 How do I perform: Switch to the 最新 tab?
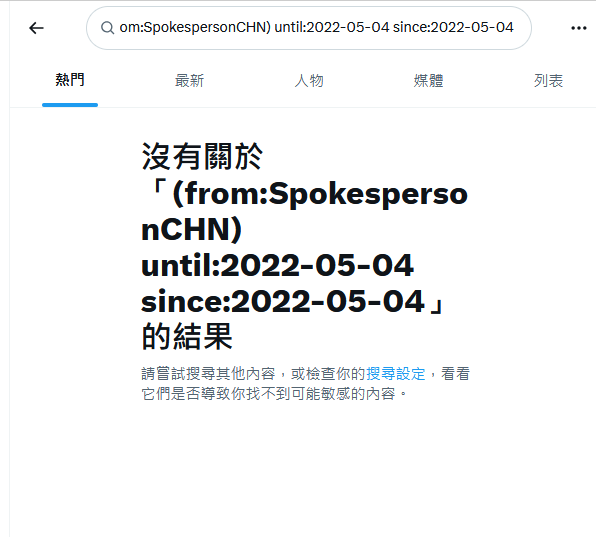pyautogui.click(x=189, y=81)
